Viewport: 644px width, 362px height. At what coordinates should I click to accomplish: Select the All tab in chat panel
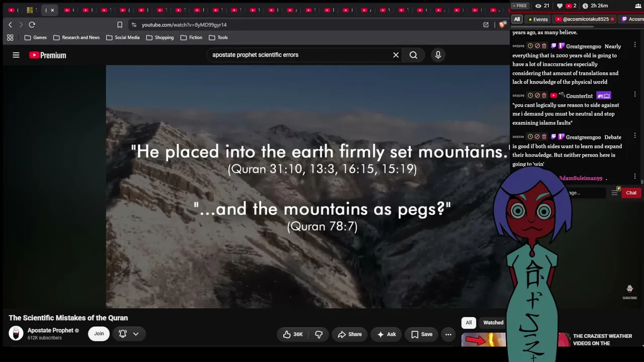(x=517, y=19)
